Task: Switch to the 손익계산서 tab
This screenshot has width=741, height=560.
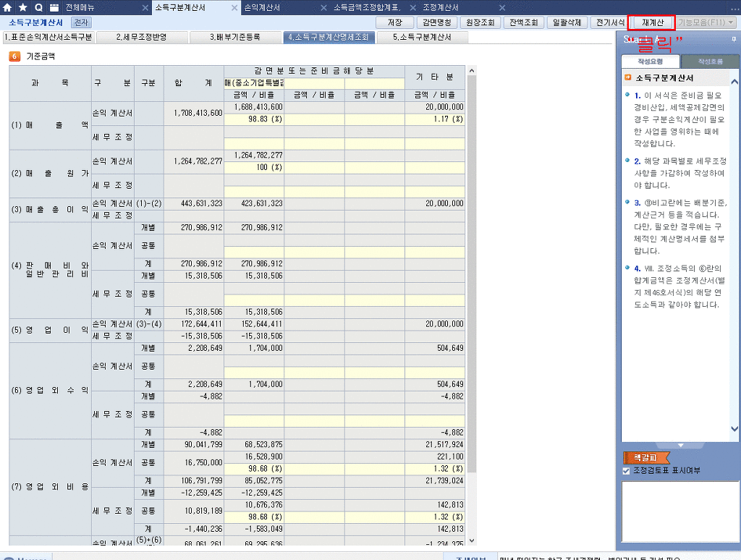Action: coord(262,7)
